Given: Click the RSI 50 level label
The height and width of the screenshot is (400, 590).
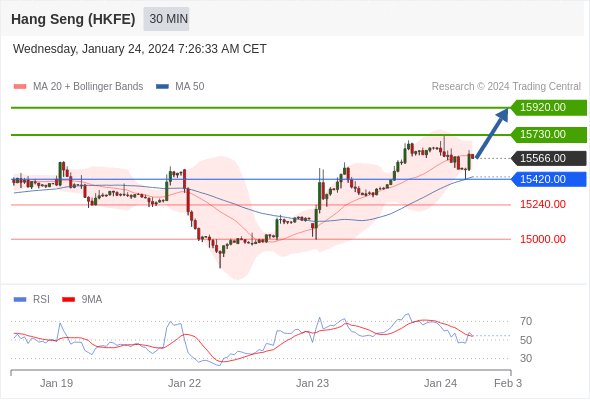Looking at the screenshot, I should pos(526,340).
